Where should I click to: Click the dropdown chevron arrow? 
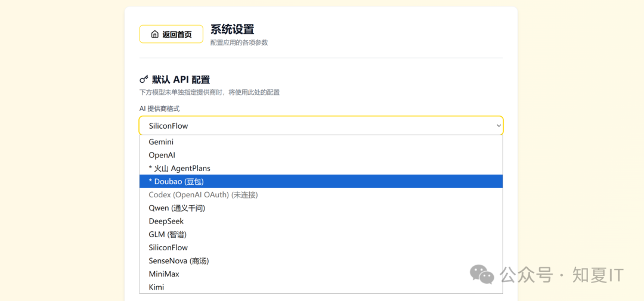pos(499,126)
